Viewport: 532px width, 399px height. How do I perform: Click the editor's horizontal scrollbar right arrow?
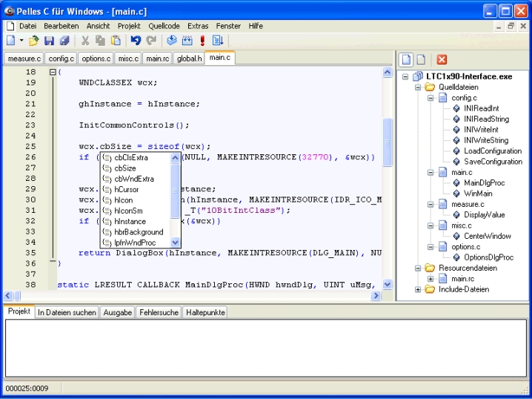tap(376, 295)
